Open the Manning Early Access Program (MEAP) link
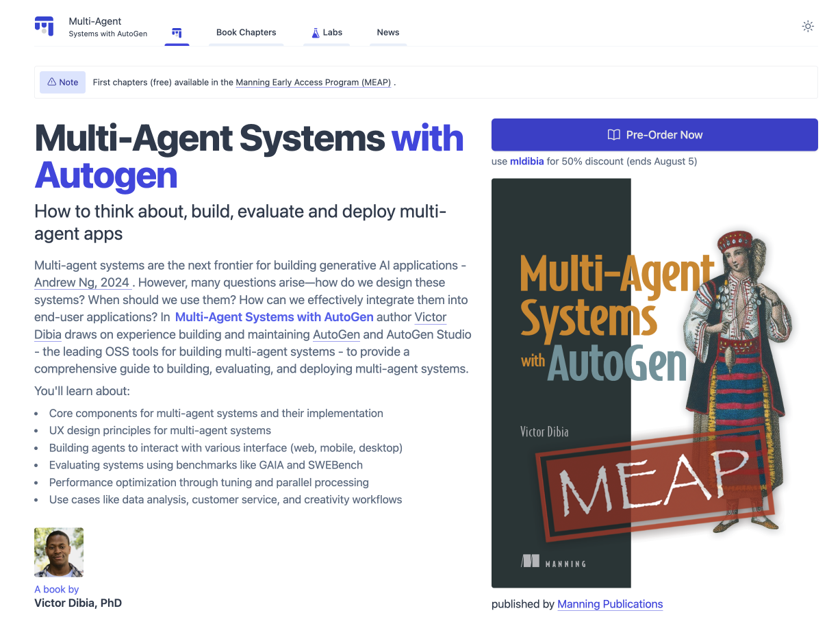Image resolution: width=840 pixels, height=639 pixels. tap(314, 82)
